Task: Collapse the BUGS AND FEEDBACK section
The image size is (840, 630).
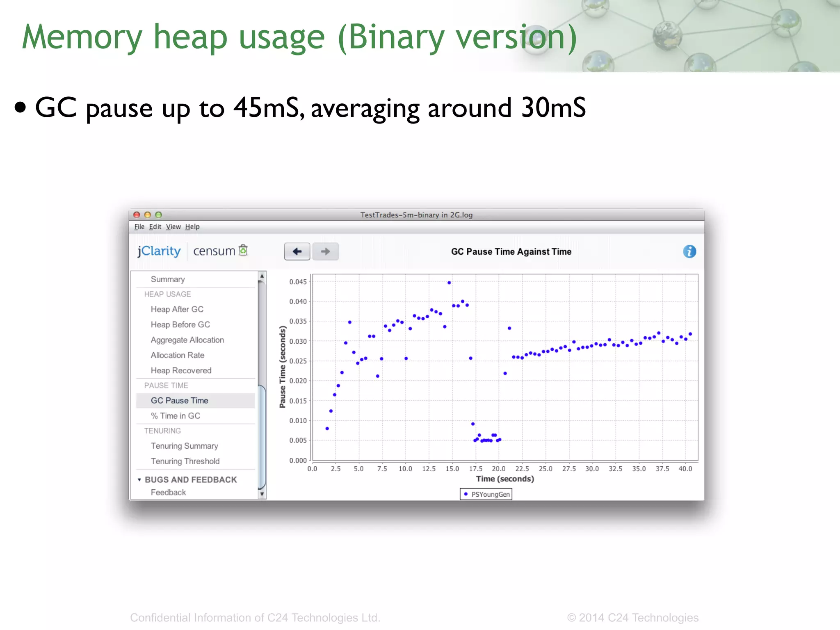Action: pyautogui.click(x=139, y=479)
